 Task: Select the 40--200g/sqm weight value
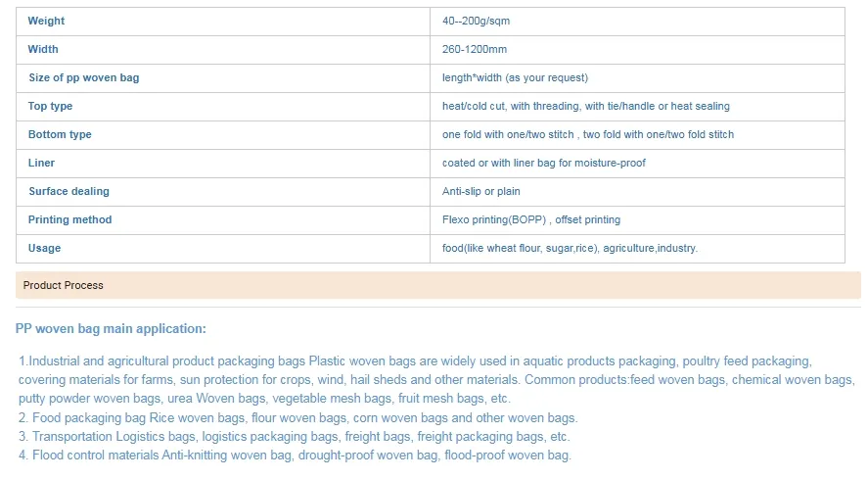[x=476, y=22]
